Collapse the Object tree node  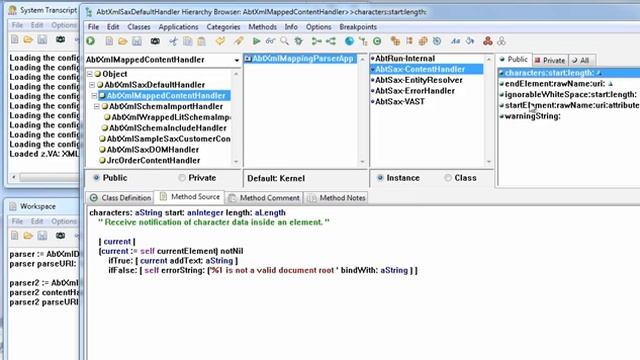(x=90, y=74)
